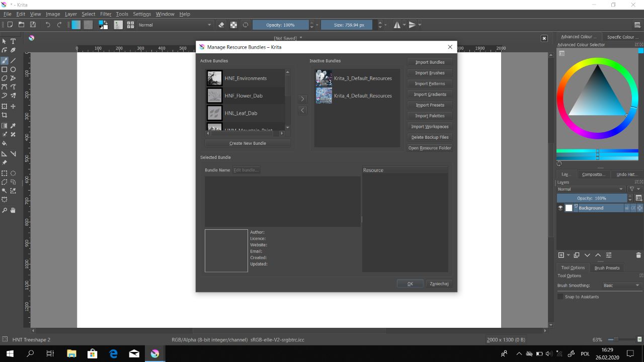Select the Elliptical Selection tool
This screenshot has width=644, height=362.
[x=13, y=173]
